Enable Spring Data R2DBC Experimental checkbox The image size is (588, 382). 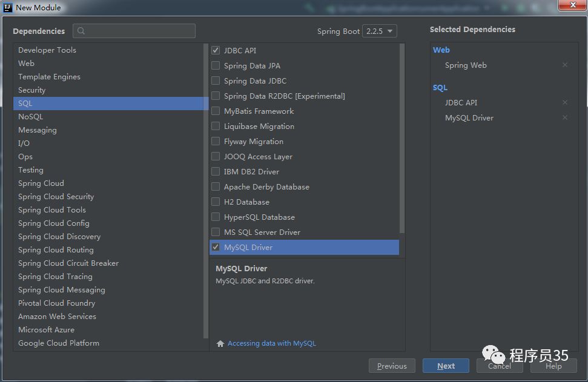click(216, 96)
